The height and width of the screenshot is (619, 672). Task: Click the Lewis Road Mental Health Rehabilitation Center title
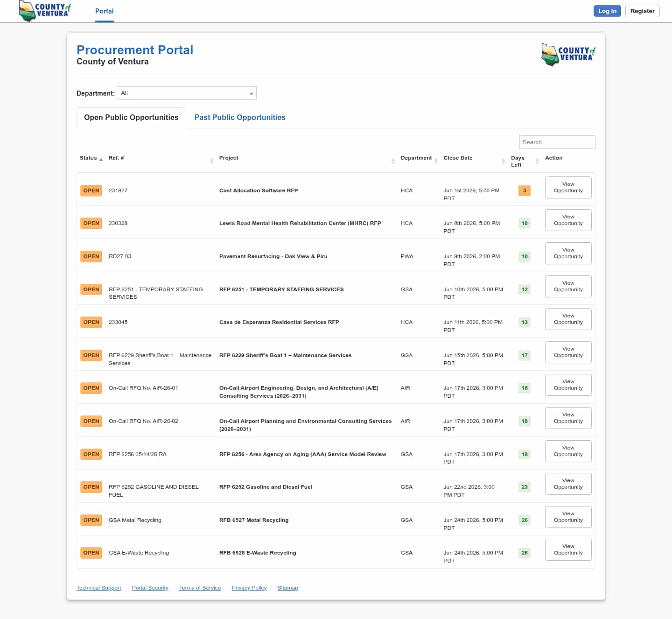[300, 223]
